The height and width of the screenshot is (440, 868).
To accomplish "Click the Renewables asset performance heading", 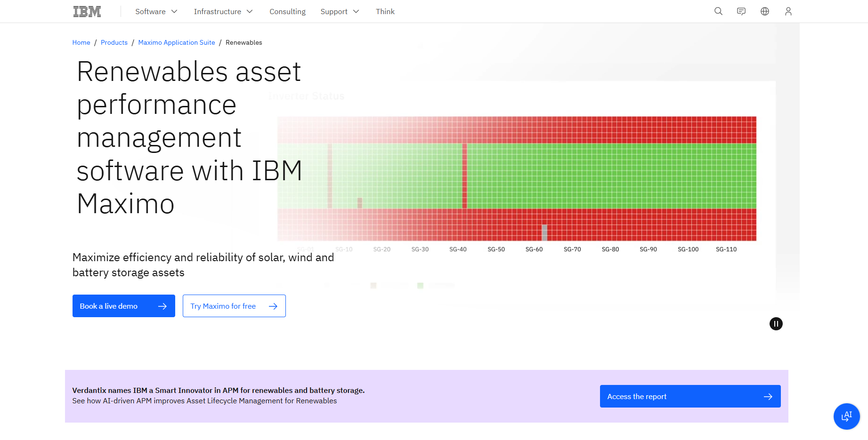I will [x=189, y=137].
